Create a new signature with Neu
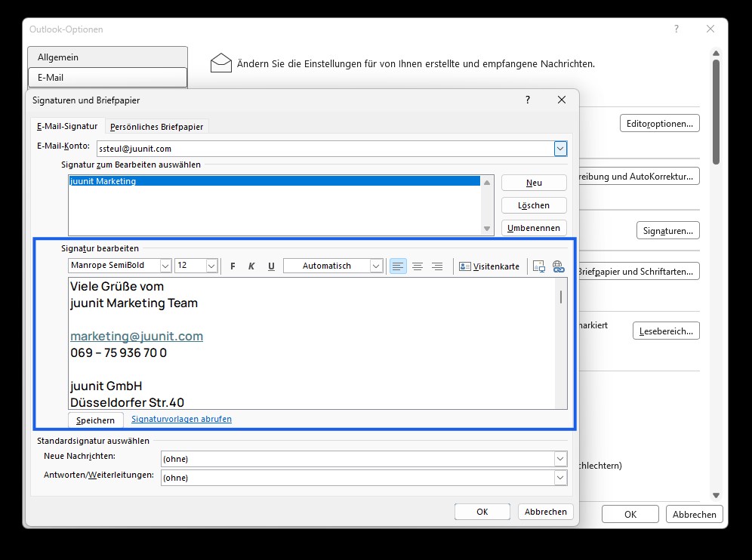 (x=534, y=183)
